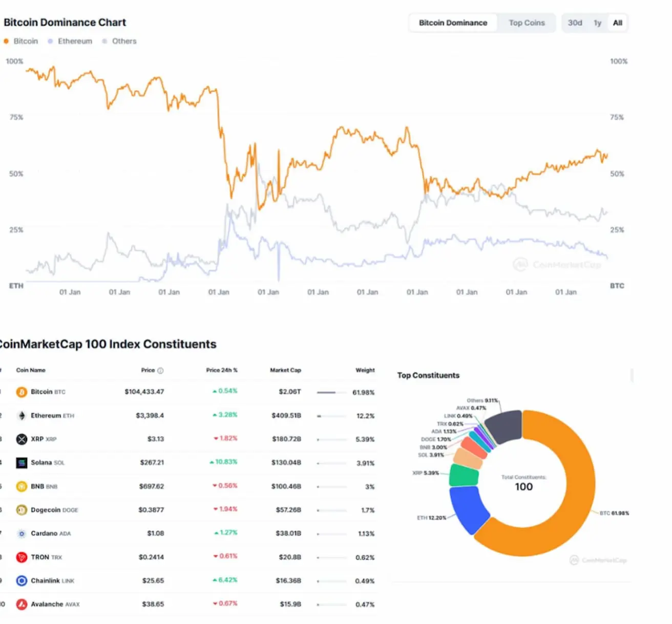Switch to the Bitcoin Dominance tab
This screenshot has height=624, width=672.
pyautogui.click(x=453, y=23)
